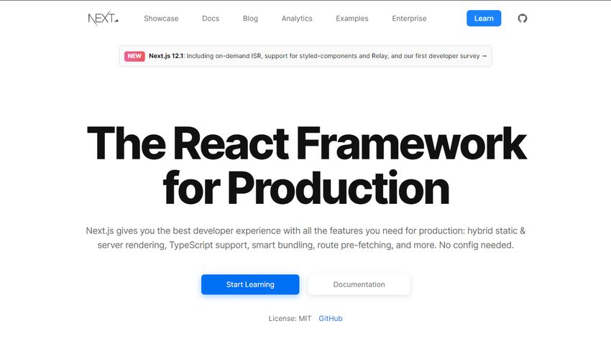Click the 'for Production' headline line

pos(306,188)
